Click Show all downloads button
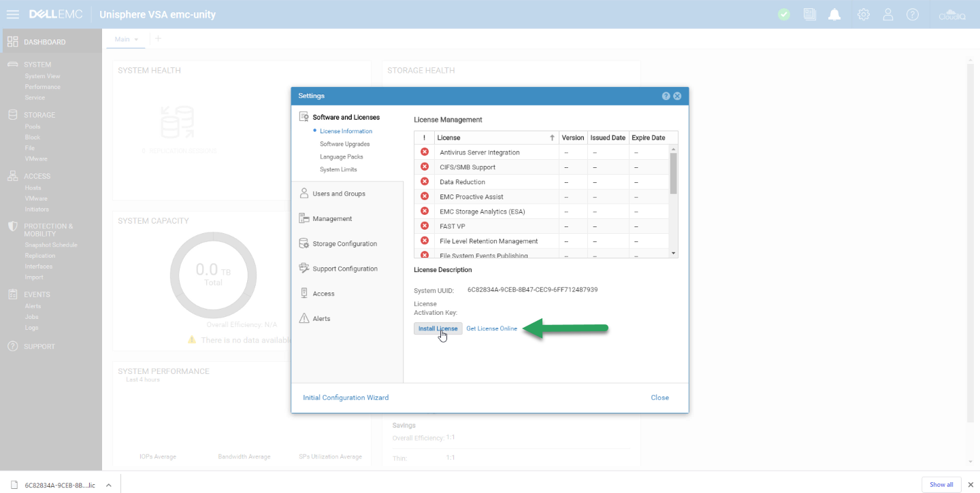The height and width of the screenshot is (493, 980). point(941,484)
